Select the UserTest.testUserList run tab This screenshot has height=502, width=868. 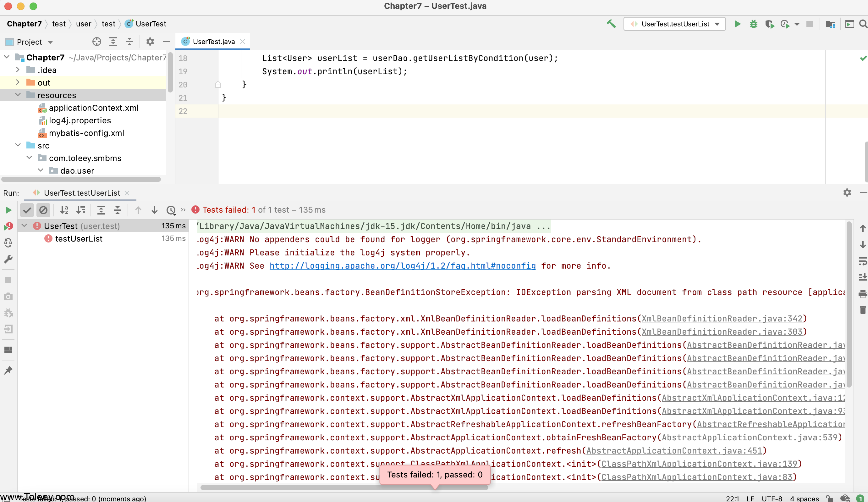pos(82,193)
